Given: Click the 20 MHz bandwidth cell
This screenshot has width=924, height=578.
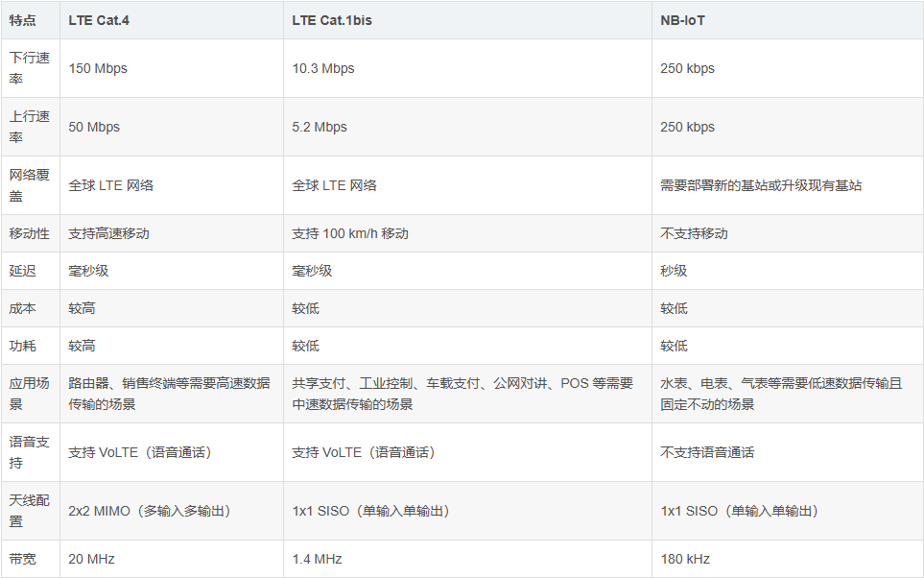Looking at the screenshot, I should [x=91, y=559].
